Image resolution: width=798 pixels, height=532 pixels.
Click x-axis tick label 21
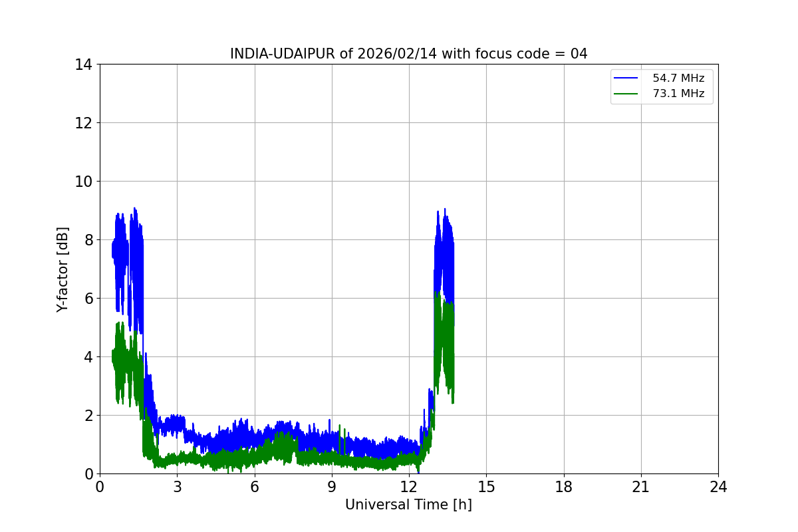pos(641,487)
